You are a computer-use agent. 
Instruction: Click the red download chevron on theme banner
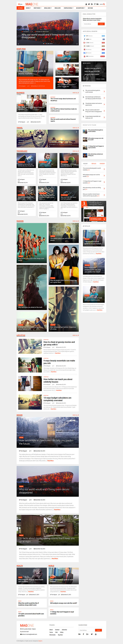104,219
